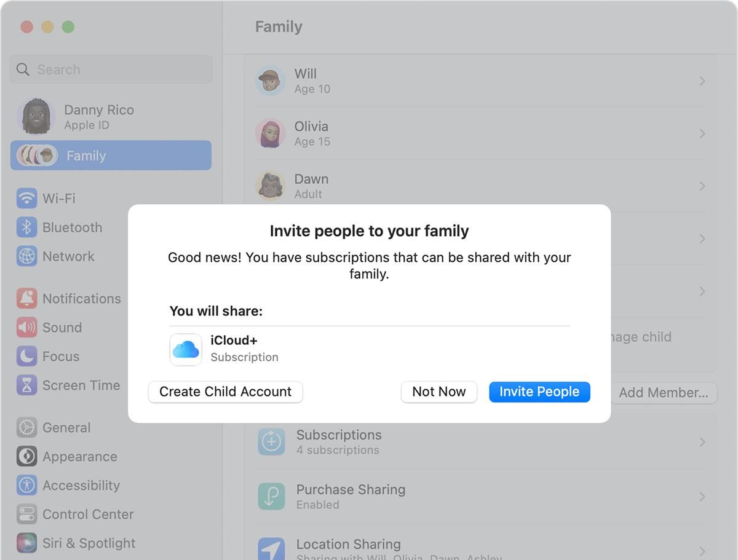
Task: Click the Accessibility icon in sidebar
Action: pyautogui.click(x=26, y=486)
